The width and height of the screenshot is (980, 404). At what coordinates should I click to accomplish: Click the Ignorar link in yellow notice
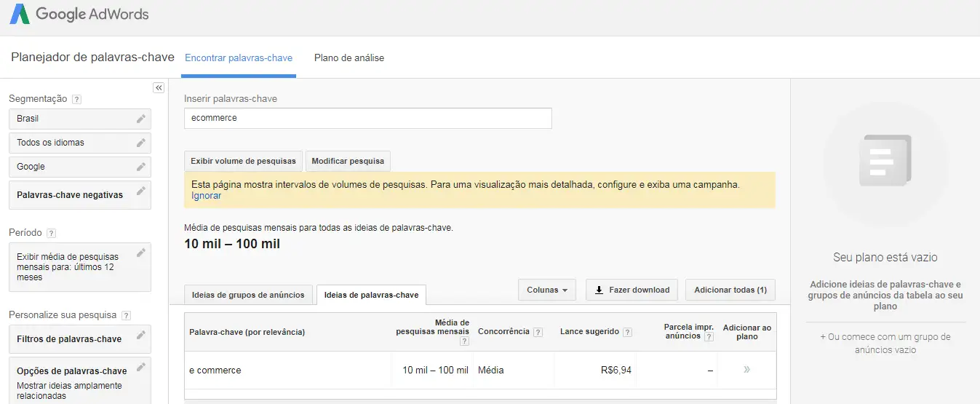pyautogui.click(x=207, y=196)
